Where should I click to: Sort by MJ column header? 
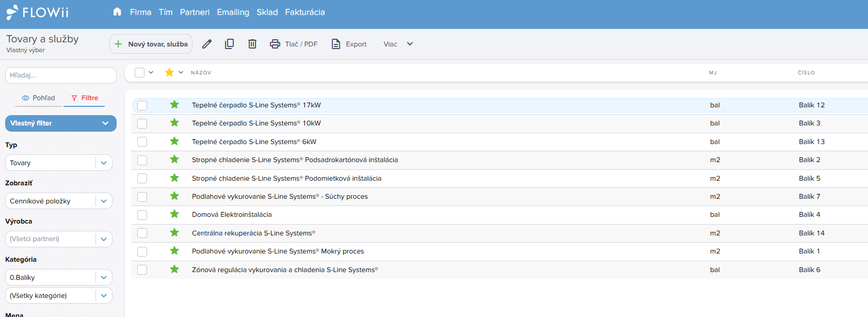click(x=713, y=73)
